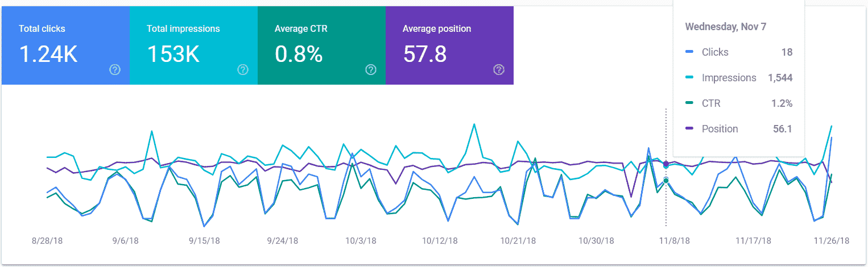
Task: Click the Position row in the tooltip
Action: click(x=739, y=129)
